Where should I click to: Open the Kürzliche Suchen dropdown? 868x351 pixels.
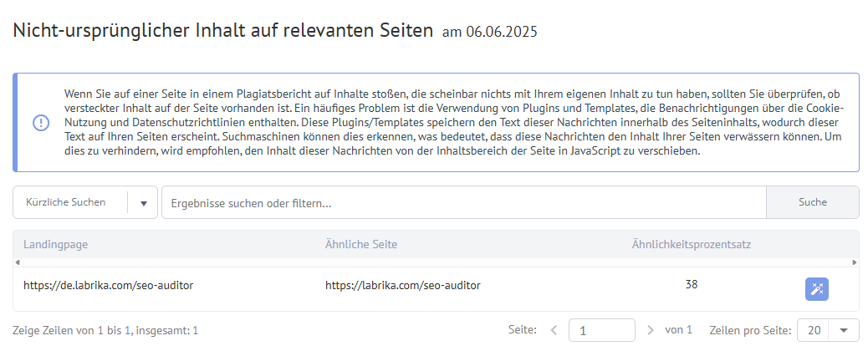(x=85, y=202)
